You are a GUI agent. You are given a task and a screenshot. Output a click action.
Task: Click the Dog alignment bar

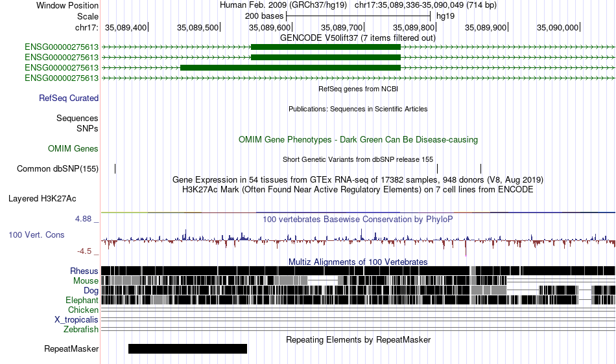[359, 290]
